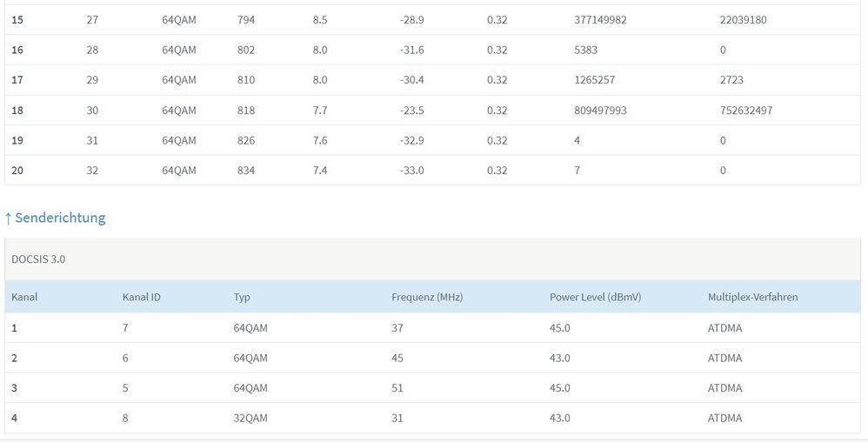Select the value 752632497 in row 18
This screenshot has height=443, width=868.
coord(746,111)
